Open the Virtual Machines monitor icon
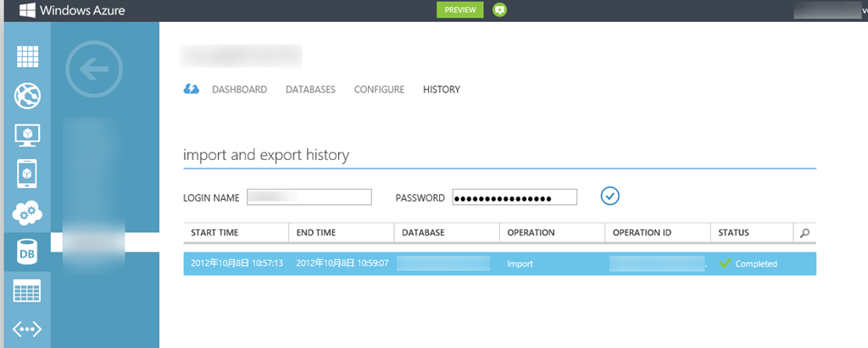868x348 pixels. click(27, 135)
